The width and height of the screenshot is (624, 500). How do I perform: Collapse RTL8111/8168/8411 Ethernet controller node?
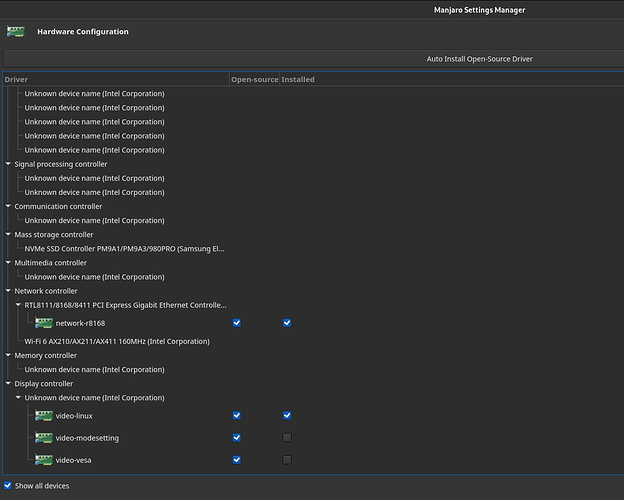(18, 305)
